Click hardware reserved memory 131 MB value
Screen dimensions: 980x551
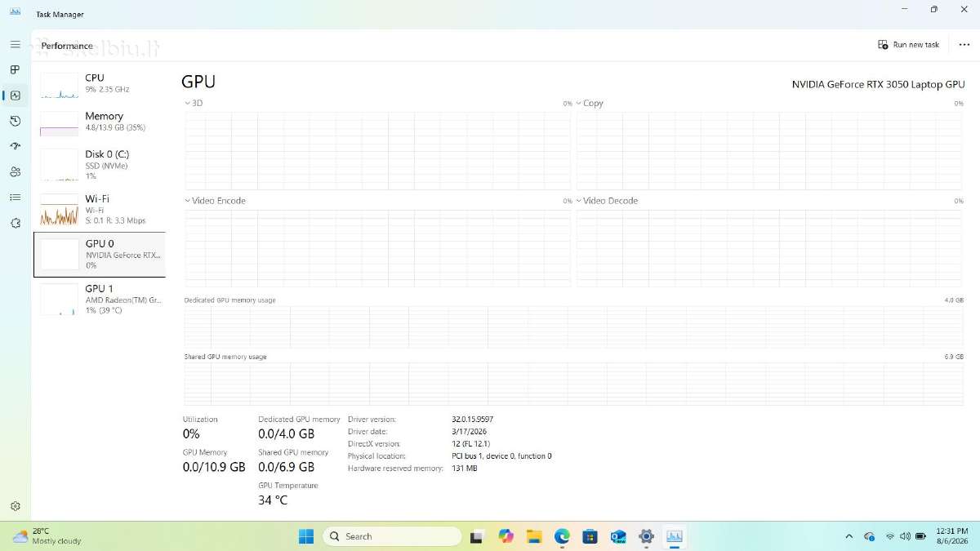coord(464,469)
